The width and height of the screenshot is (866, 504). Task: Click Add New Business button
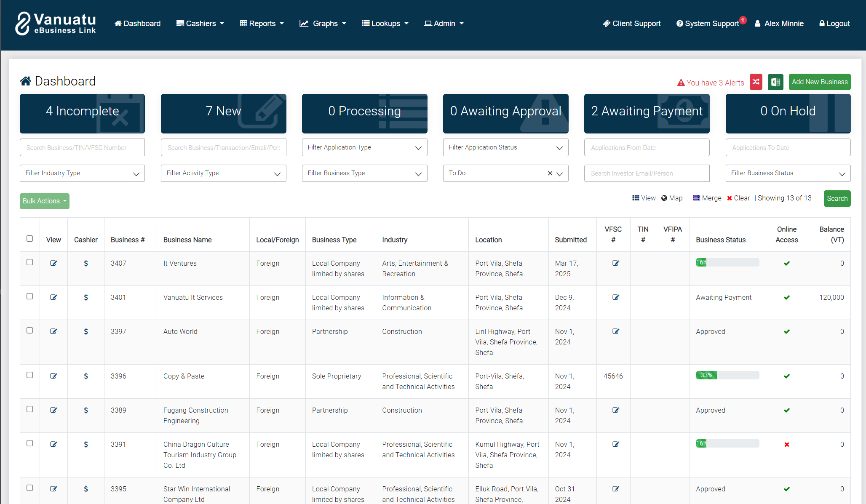(x=819, y=82)
